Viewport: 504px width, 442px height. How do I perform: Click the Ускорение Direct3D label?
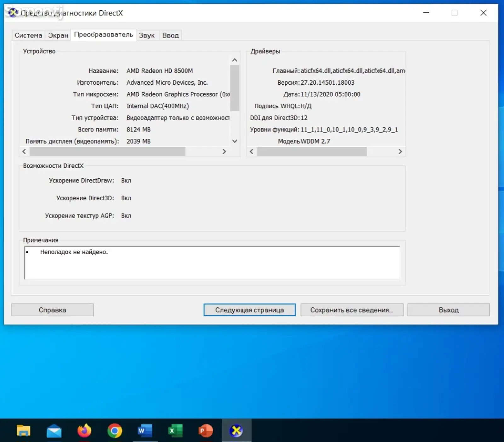click(x=85, y=198)
